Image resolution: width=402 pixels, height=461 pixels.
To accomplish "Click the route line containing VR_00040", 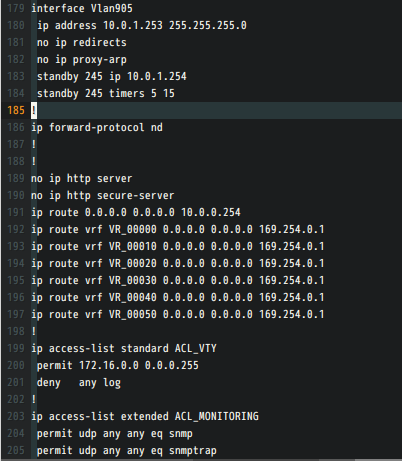I will (x=178, y=297).
